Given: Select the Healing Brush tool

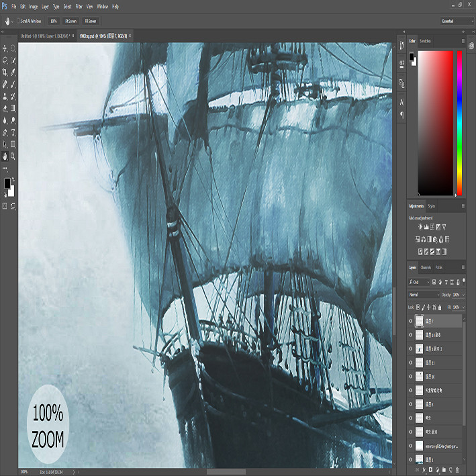Looking at the screenshot, I should pyautogui.click(x=5, y=84).
